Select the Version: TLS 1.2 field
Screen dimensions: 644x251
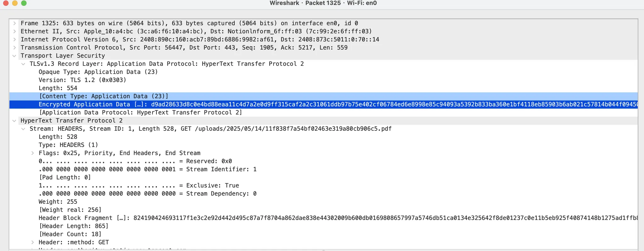click(x=82, y=80)
